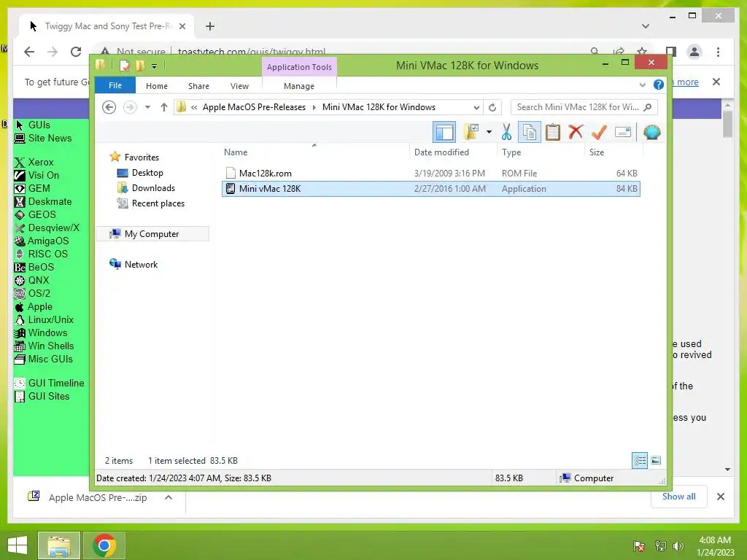
Task: Select the Application Tools contextual tab
Action: coord(299,67)
